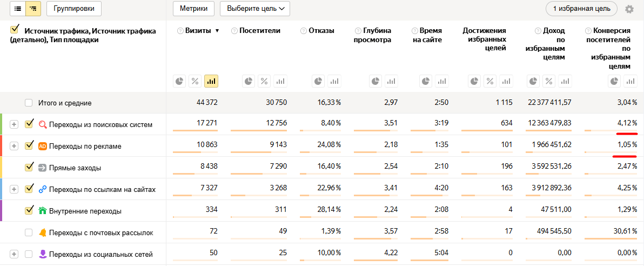Show percent view for Посетители column
644x266 pixels.
click(x=264, y=81)
